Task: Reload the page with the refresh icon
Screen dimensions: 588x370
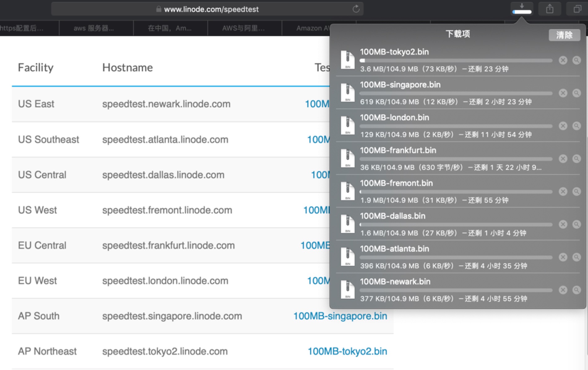Action: click(356, 9)
